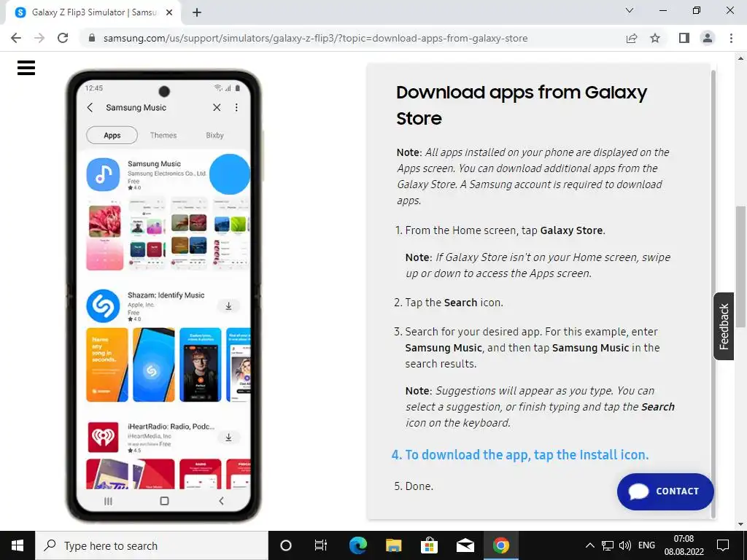Viewport: 747px width, 560px height.
Task: Open Chrome's three-dot menu
Action: point(731,38)
